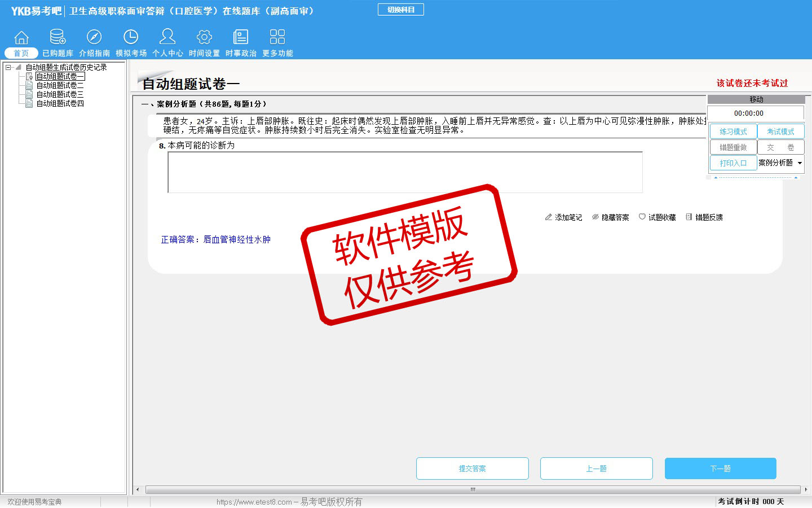Open 个人中心 user profile icon

[x=167, y=38]
